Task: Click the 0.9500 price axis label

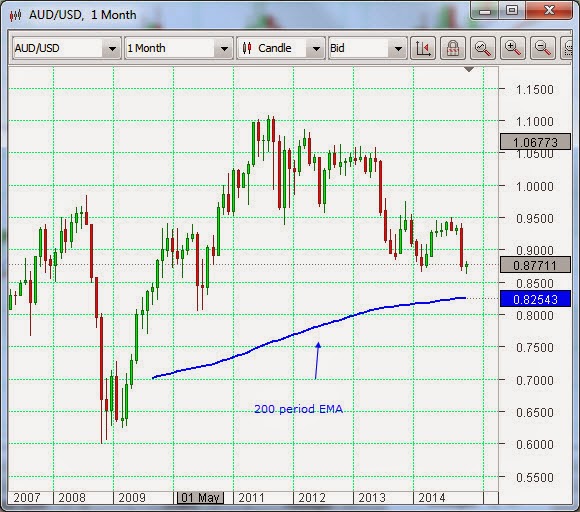Action: 535,218
